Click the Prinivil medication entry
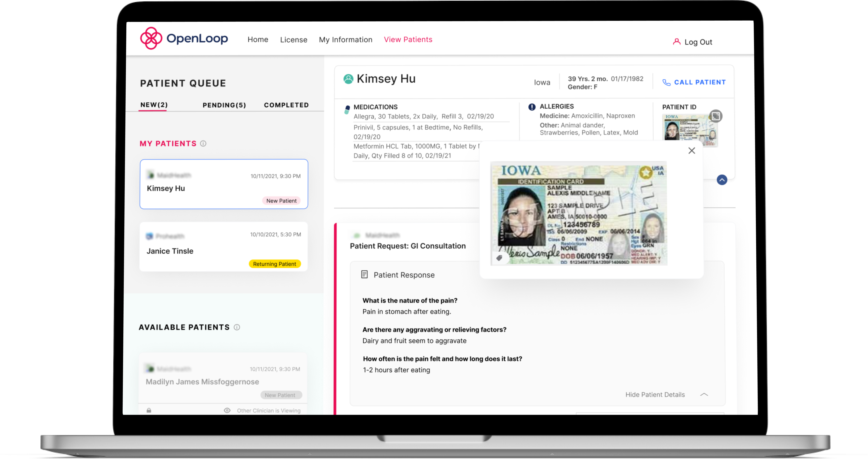 pos(418,132)
